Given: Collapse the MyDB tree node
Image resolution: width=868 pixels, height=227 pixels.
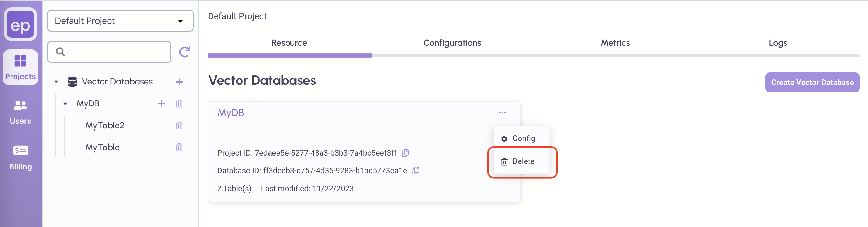Looking at the screenshot, I should (65, 104).
